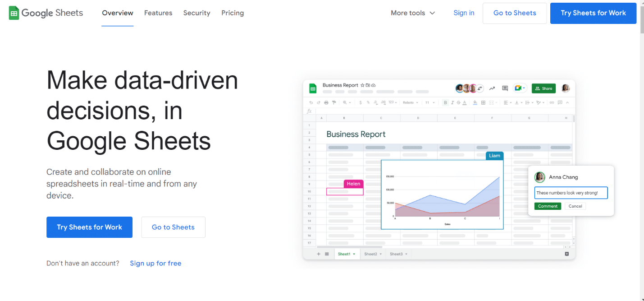Open comment history speech bubble icon

(505, 88)
